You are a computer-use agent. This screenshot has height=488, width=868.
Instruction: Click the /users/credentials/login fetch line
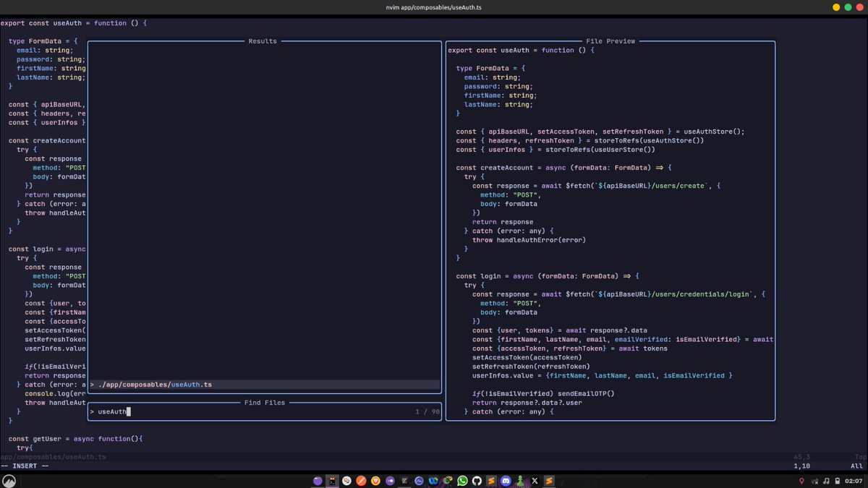click(618, 294)
